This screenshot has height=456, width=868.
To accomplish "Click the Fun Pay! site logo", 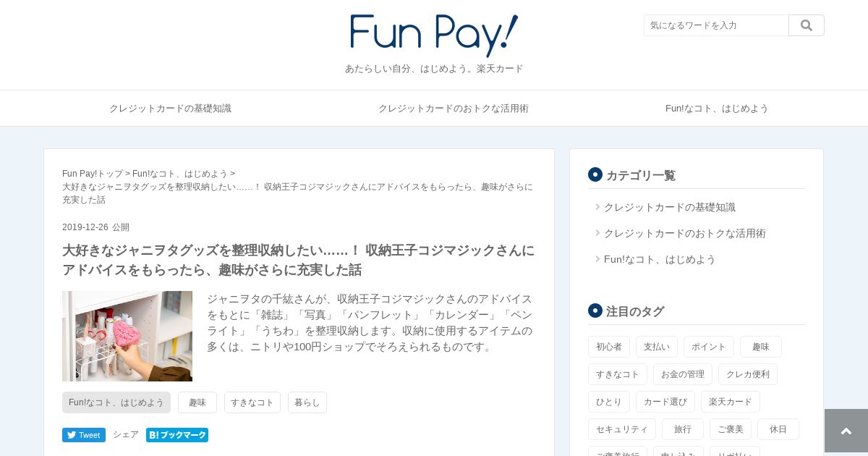I will (434, 35).
